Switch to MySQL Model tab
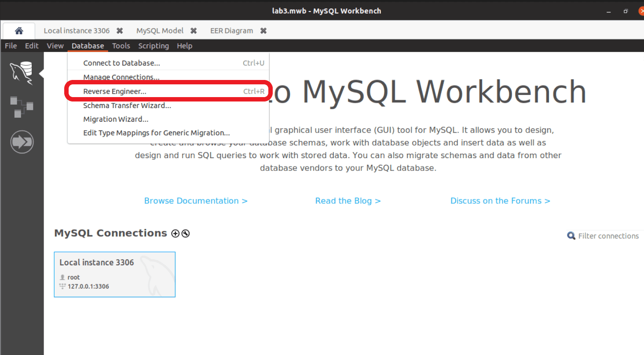The width and height of the screenshot is (644, 355). [x=160, y=31]
